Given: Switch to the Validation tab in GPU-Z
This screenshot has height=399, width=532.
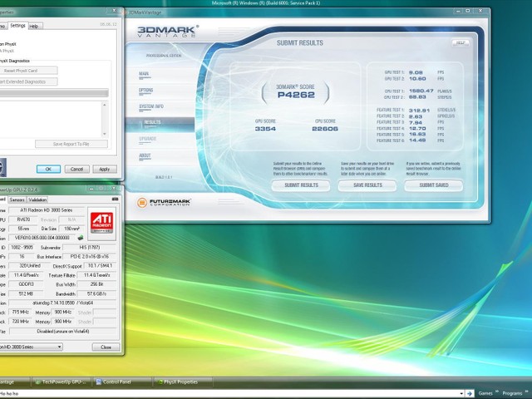Looking at the screenshot, I should tap(37, 199).
